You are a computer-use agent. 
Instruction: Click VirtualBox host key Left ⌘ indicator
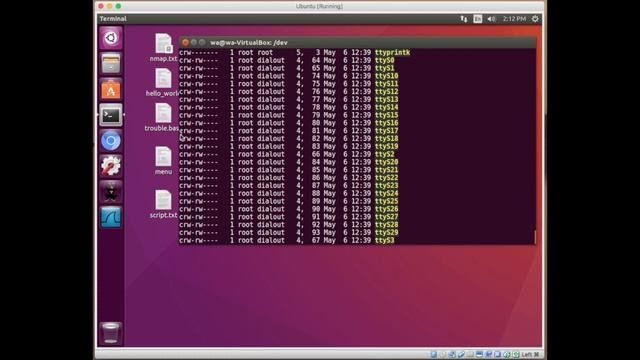point(531,354)
